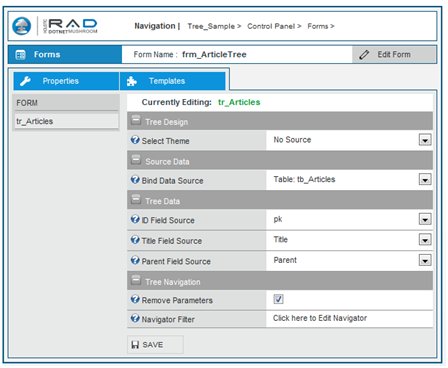Select FORM item in left panel

pos(67,103)
